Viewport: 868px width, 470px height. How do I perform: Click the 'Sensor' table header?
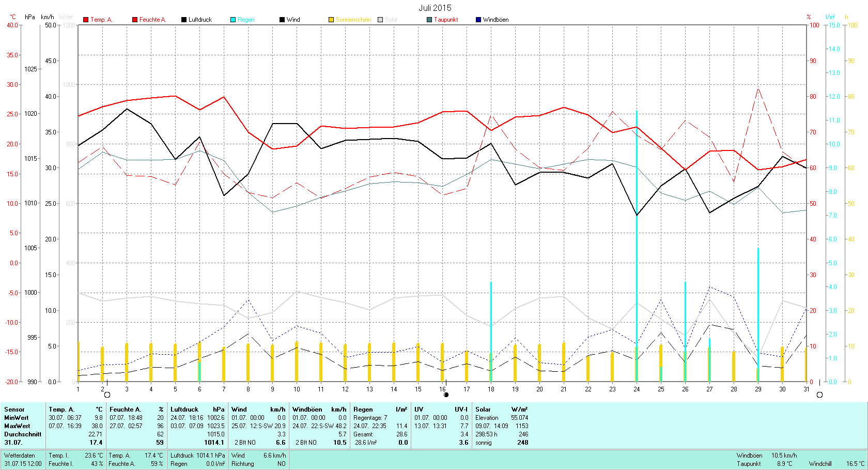(x=14, y=410)
